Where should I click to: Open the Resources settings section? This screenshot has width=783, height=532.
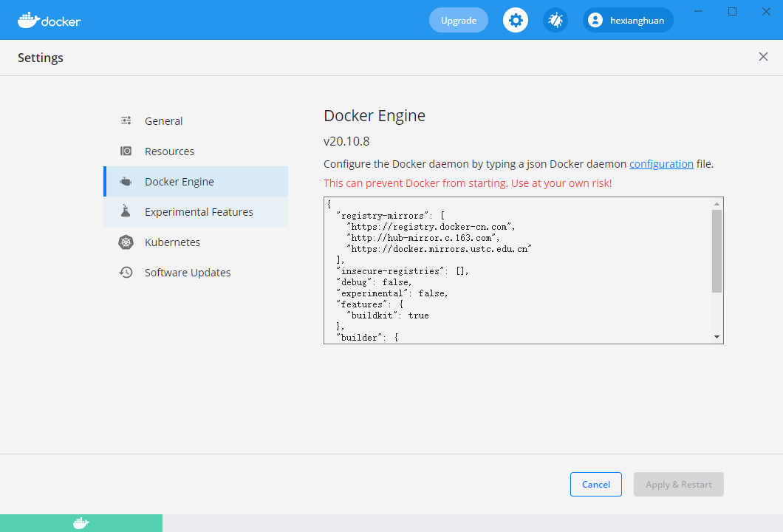(196, 151)
